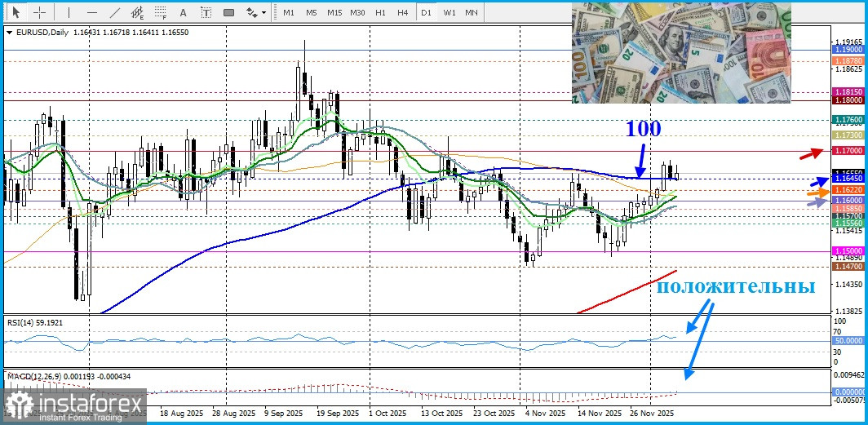Click the 1.17000 price level label
The height and width of the screenshot is (425, 868).
pyautogui.click(x=848, y=152)
